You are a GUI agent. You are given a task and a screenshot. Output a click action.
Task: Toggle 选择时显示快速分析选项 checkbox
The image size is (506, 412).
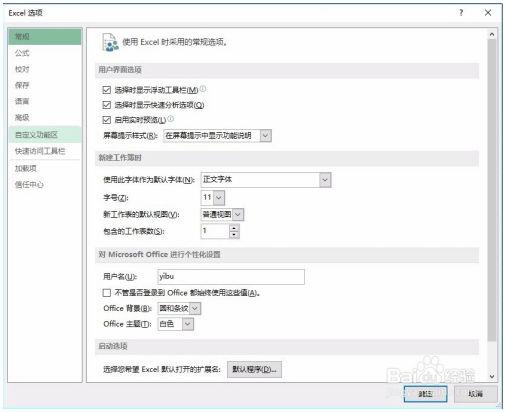click(107, 105)
